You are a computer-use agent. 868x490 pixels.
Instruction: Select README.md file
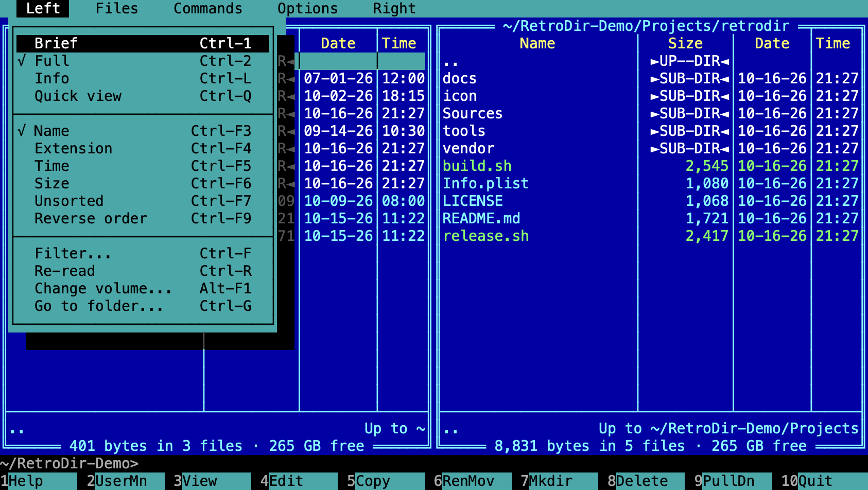tap(651, 219)
